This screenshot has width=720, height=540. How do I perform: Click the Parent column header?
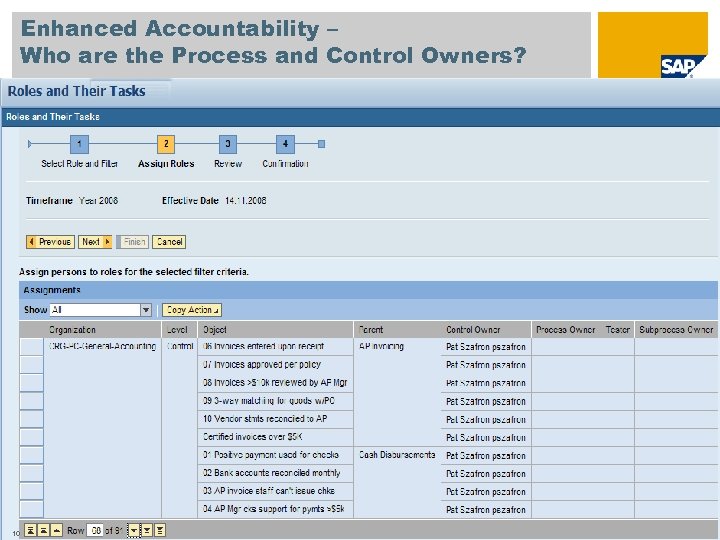(397, 330)
